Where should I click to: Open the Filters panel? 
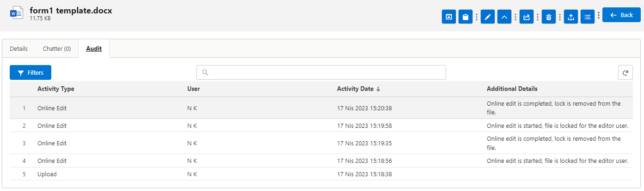pos(31,72)
